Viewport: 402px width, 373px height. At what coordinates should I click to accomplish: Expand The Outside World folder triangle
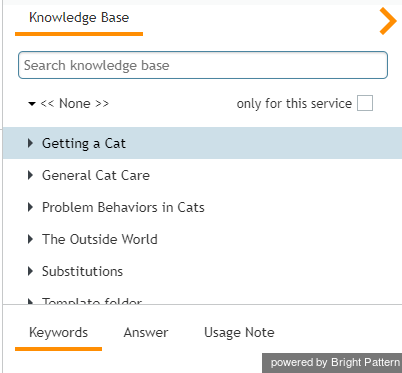point(30,239)
